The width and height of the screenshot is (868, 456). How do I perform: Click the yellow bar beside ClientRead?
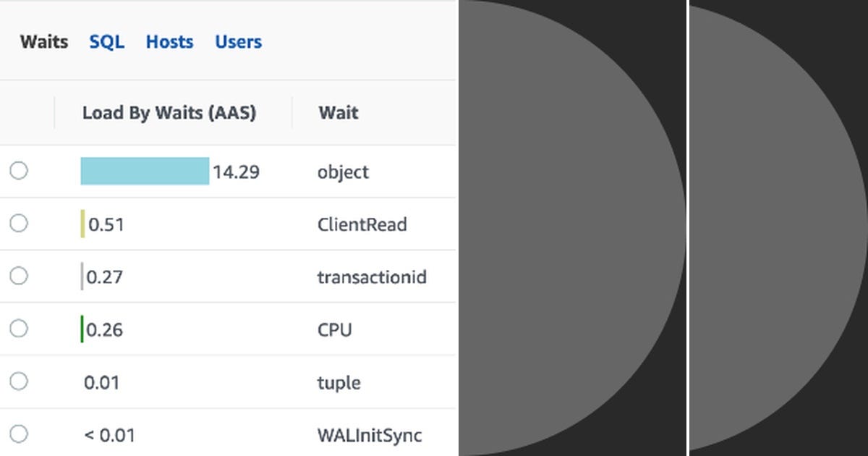[x=83, y=224]
